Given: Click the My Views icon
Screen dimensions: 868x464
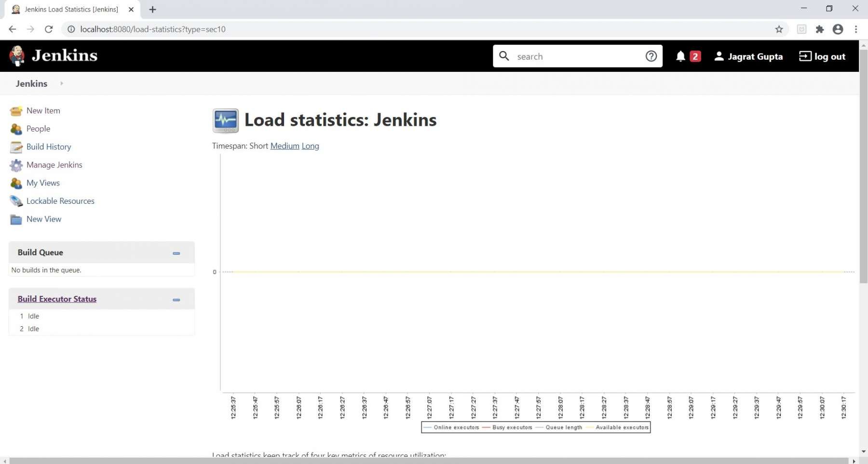Looking at the screenshot, I should point(16,183).
